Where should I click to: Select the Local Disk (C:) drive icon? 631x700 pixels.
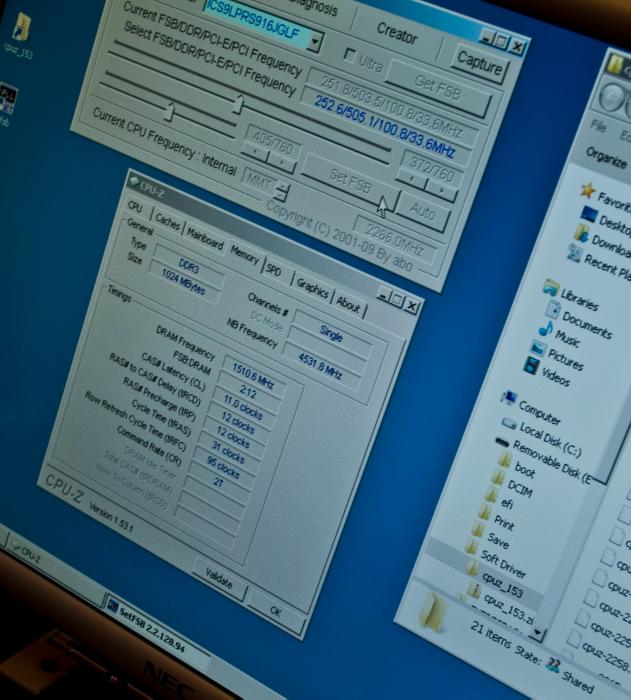[509, 423]
